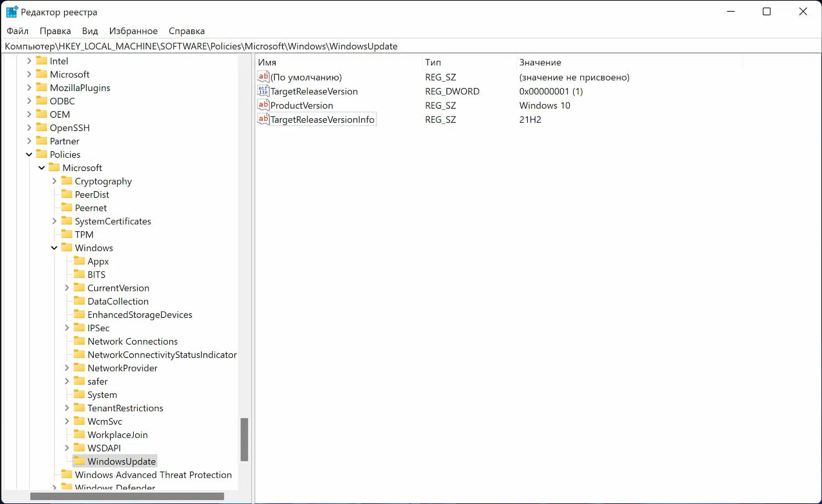Collapse the Microsoft key under Policies
The image size is (822, 504).
point(42,168)
